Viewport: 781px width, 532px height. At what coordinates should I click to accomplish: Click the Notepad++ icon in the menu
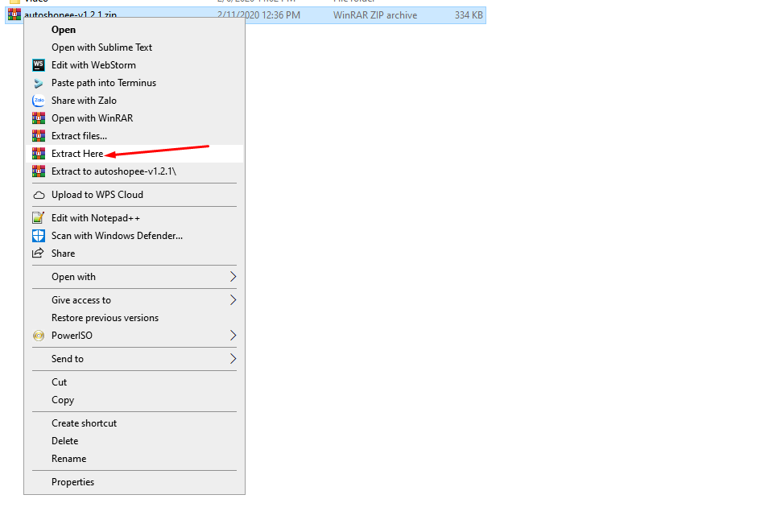click(x=39, y=218)
